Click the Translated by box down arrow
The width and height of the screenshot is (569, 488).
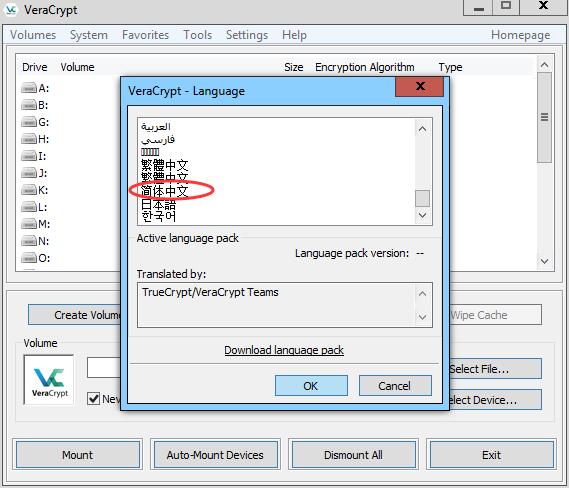(x=422, y=317)
